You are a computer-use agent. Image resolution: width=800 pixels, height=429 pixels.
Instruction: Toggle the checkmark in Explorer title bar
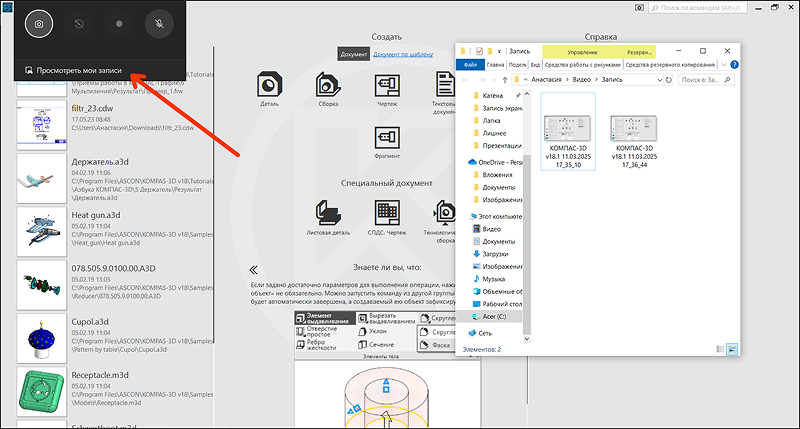click(x=479, y=51)
